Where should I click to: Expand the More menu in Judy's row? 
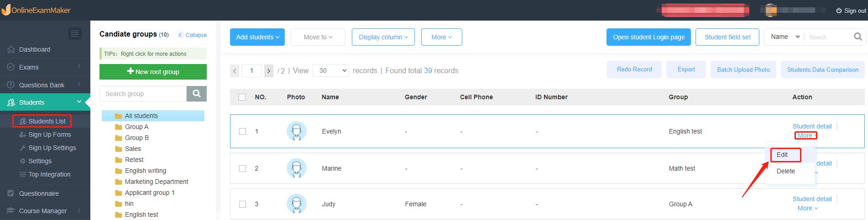click(x=807, y=208)
